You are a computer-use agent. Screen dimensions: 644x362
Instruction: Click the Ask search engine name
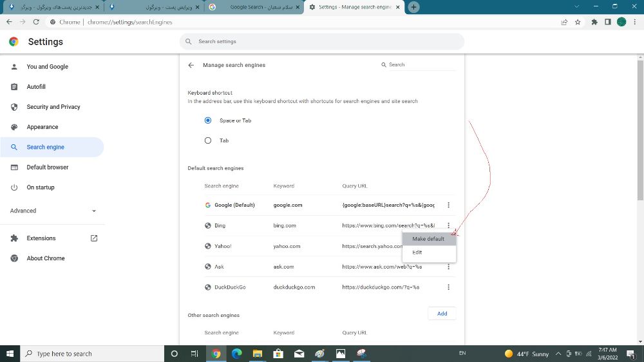(219, 267)
